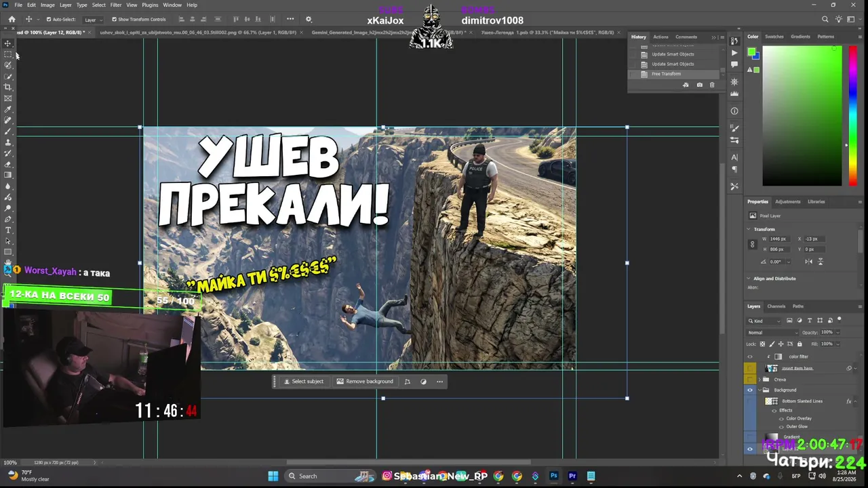Viewport: 868px width, 488px height.
Task: Show the insert item here layer
Action: point(750,369)
